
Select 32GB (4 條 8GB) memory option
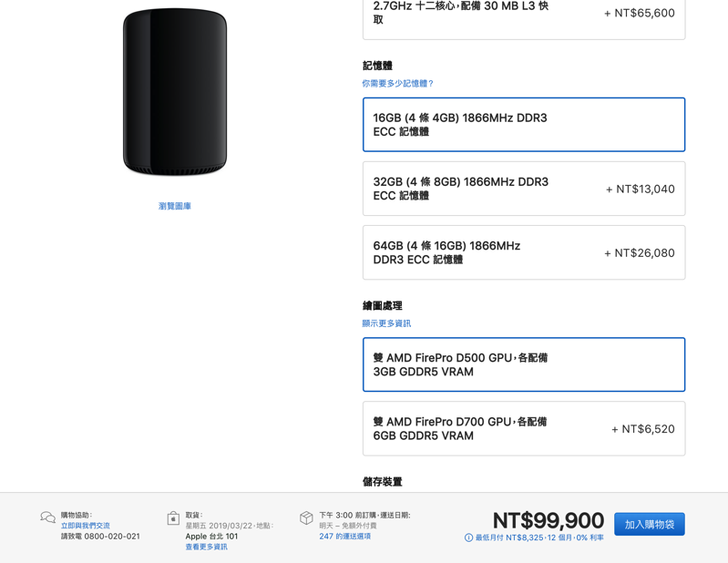coord(524,189)
